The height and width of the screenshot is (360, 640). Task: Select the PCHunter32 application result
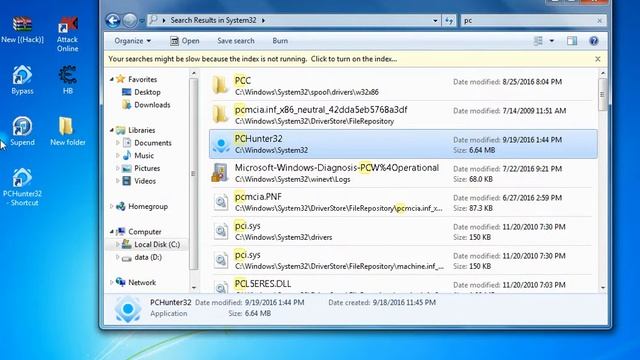(x=403, y=144)
